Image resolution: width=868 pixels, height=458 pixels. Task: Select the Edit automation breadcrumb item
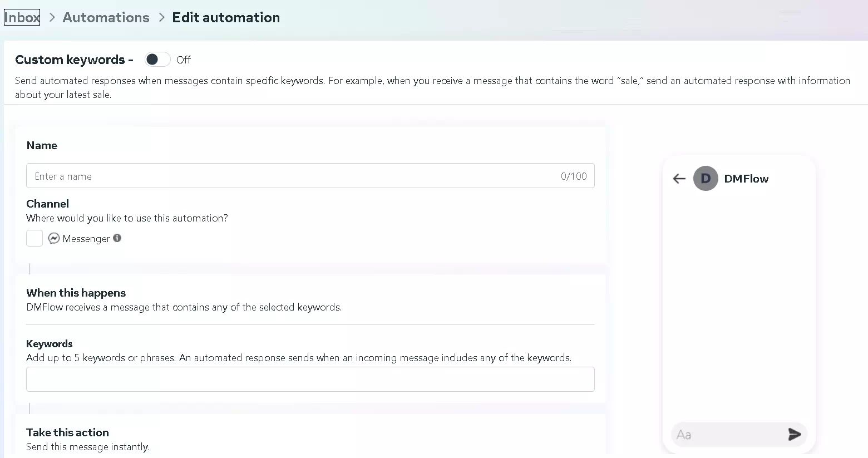(226, 17)
